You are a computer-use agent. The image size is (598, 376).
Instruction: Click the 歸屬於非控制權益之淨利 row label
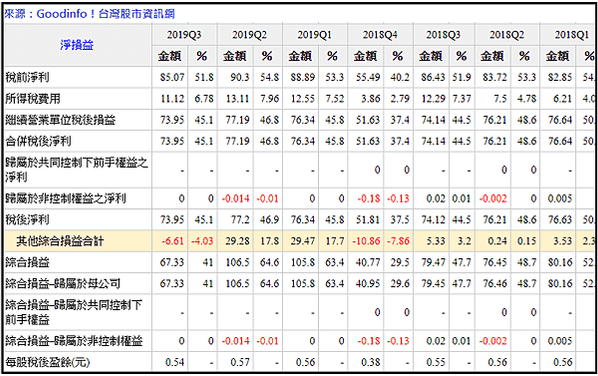(66, 198)
